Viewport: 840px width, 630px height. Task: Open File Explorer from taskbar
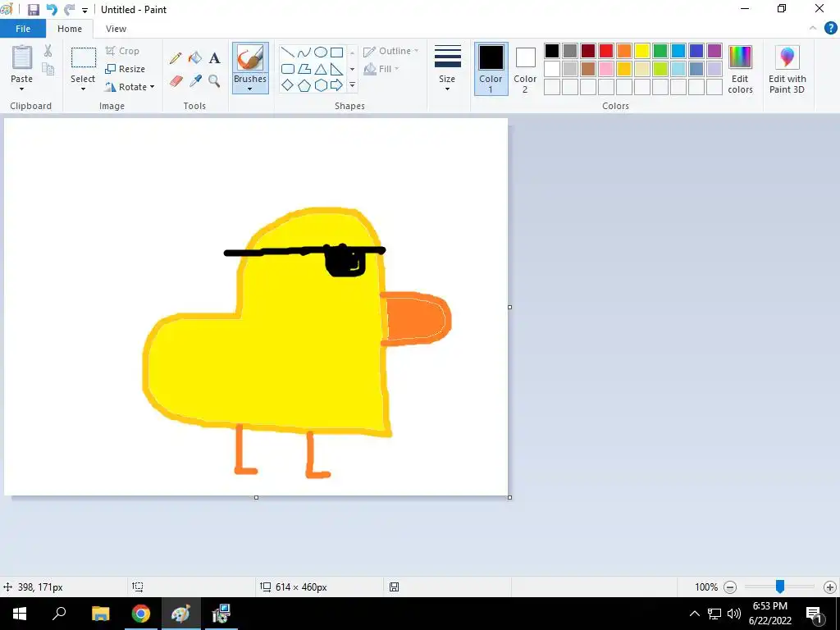point(100,614)
